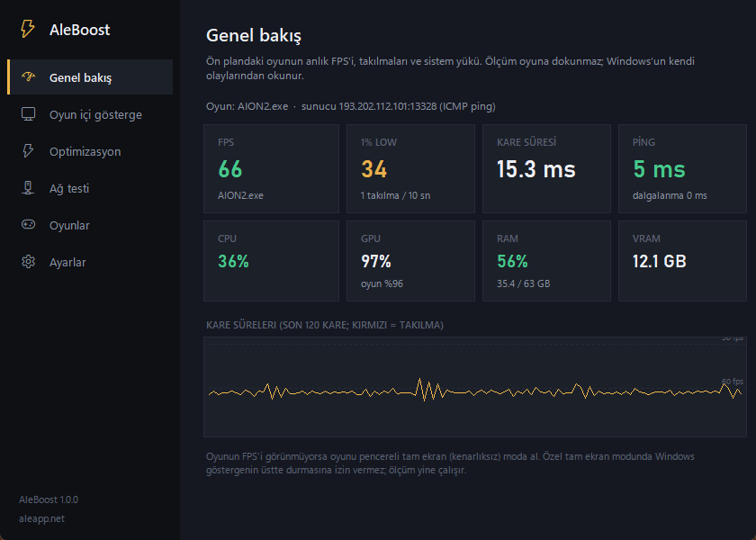756x540 pixels.
Task: Click the 5 ms ping value
Action: (x=659, y=169)
